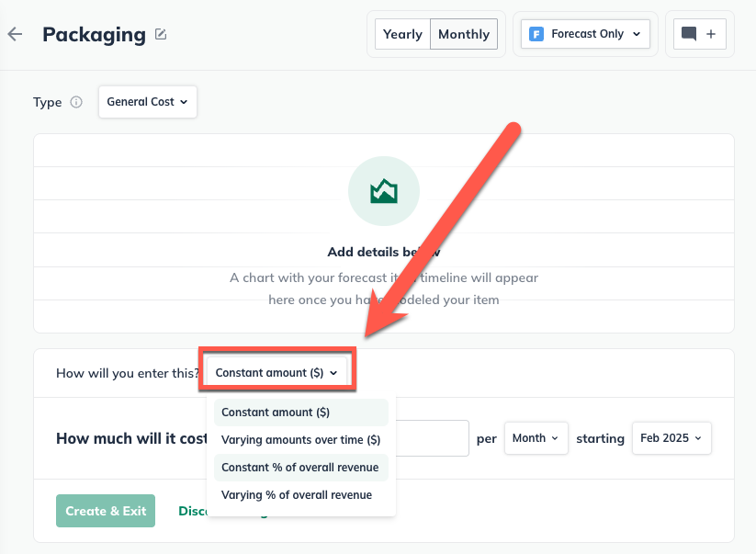
Task: Click the edit pencil icon next to Packaging
Action: pyautogui.click(x=161, y=35)
